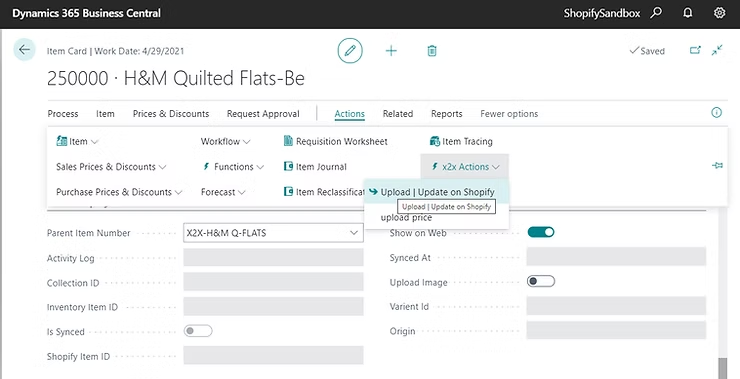The image size is (740, 379).
Task: Click the Item Journal icon
Action: click(x=288, y=166)
